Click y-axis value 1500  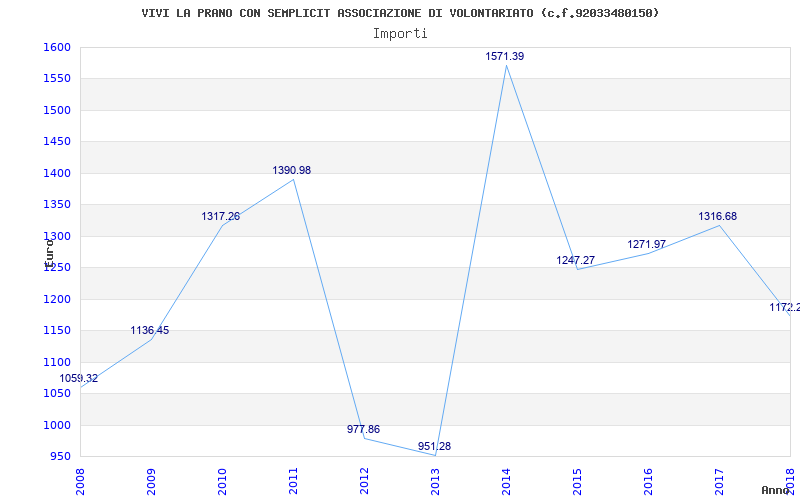57,110
